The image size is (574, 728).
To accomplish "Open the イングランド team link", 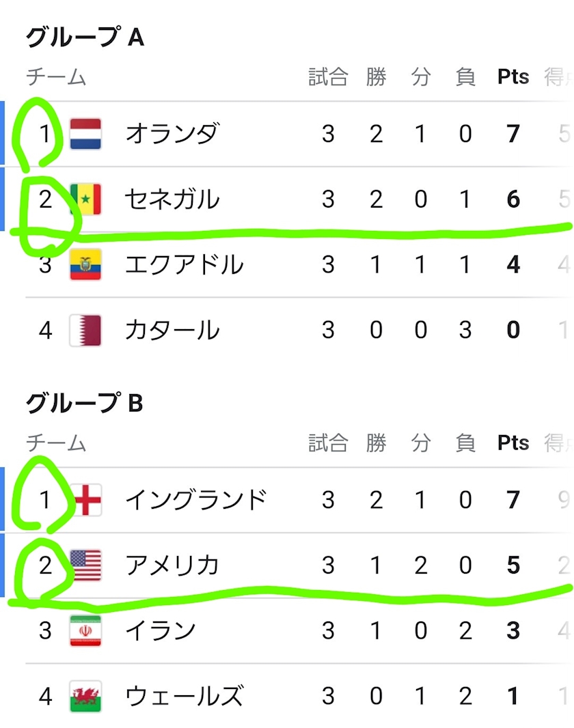I will tap(195, 500).
